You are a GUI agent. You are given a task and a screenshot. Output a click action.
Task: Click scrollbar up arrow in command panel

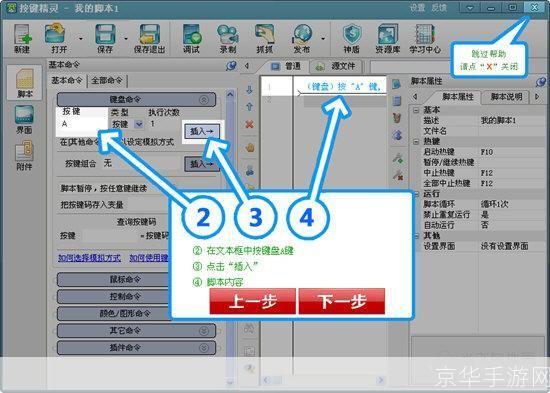(x=230, y=94)
